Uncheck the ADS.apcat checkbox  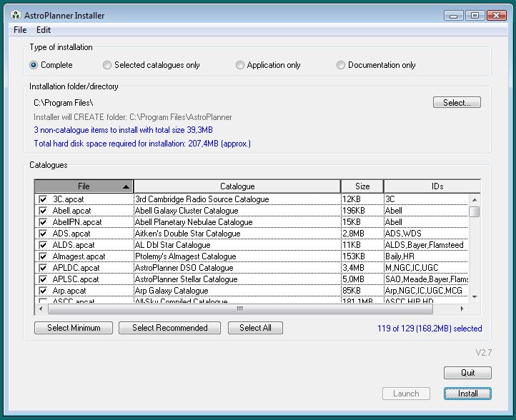click(43, 234)
